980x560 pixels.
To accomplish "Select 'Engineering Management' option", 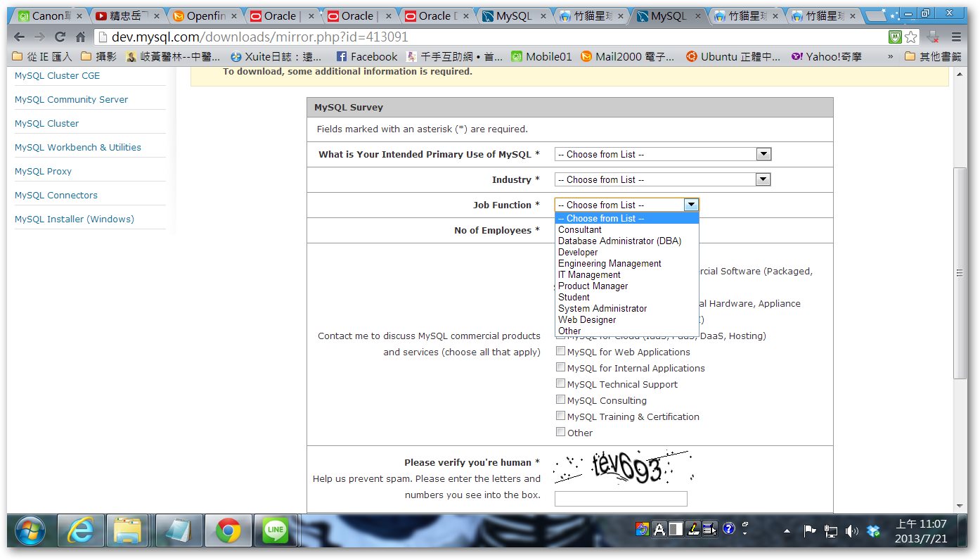I will pos(627,263).
